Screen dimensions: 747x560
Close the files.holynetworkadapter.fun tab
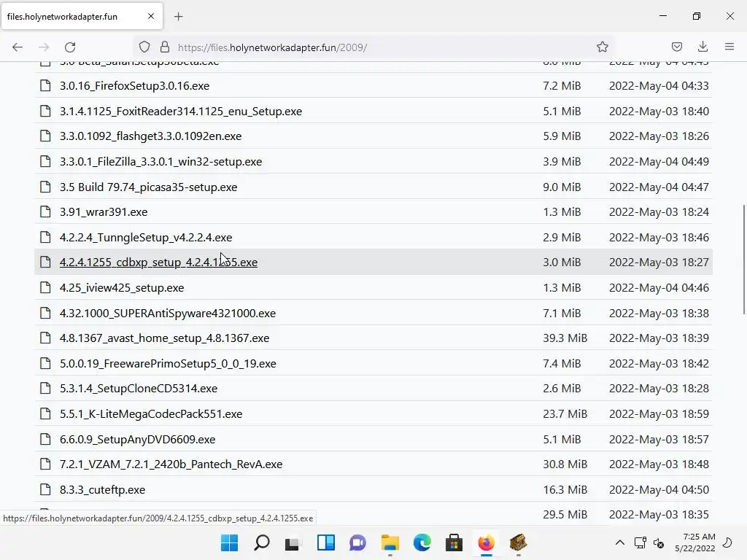(x=151, y=16)
